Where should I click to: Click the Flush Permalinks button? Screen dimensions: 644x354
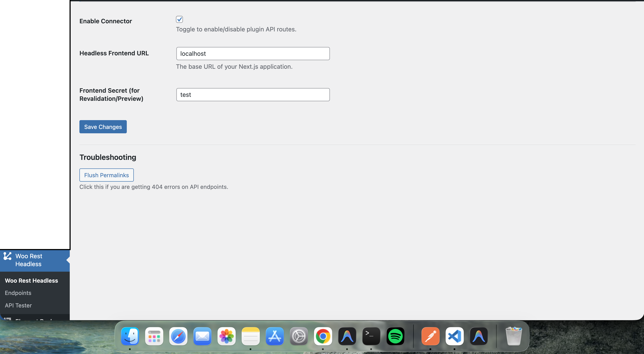[x=107, y=175]
